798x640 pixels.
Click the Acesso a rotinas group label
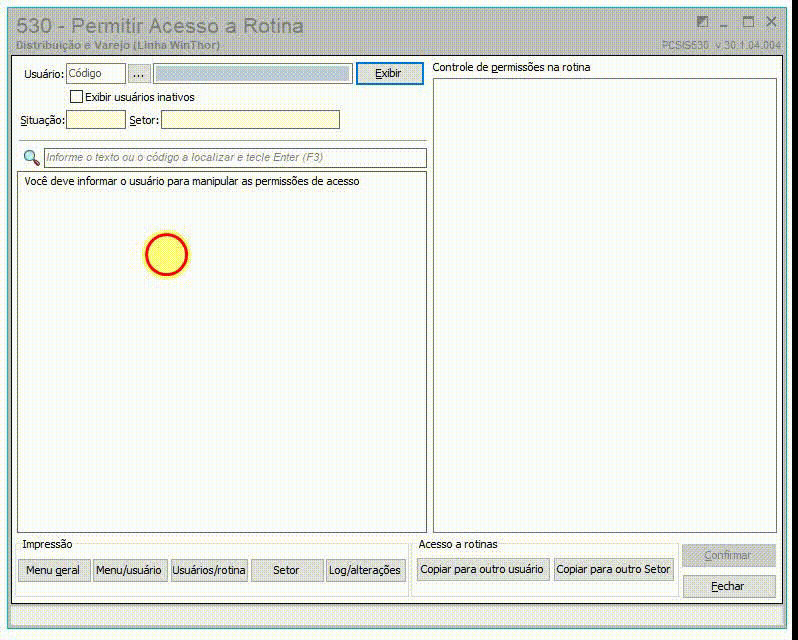[458, 544]
